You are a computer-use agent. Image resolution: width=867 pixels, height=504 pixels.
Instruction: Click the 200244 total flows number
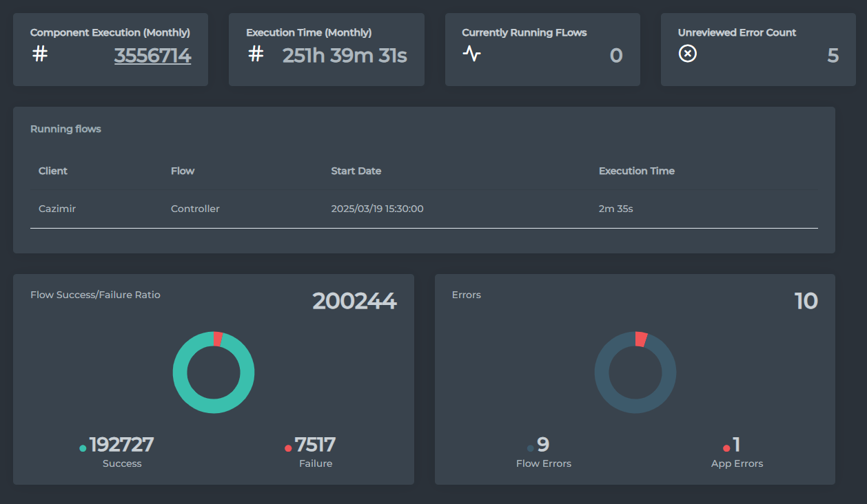pyautogui.click(x=354, y=301)
